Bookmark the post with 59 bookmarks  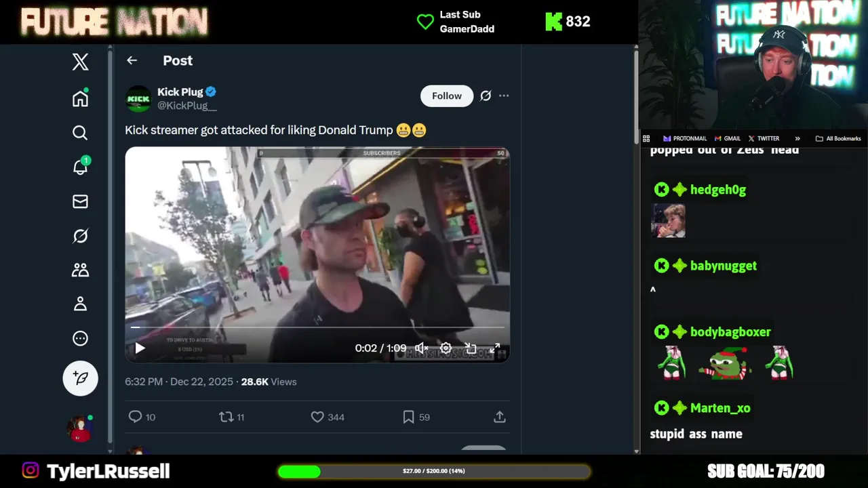pos(416,417)
